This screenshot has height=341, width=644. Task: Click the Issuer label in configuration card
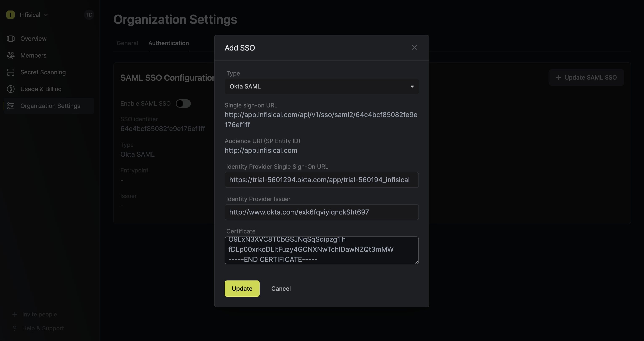click(128, 196)
